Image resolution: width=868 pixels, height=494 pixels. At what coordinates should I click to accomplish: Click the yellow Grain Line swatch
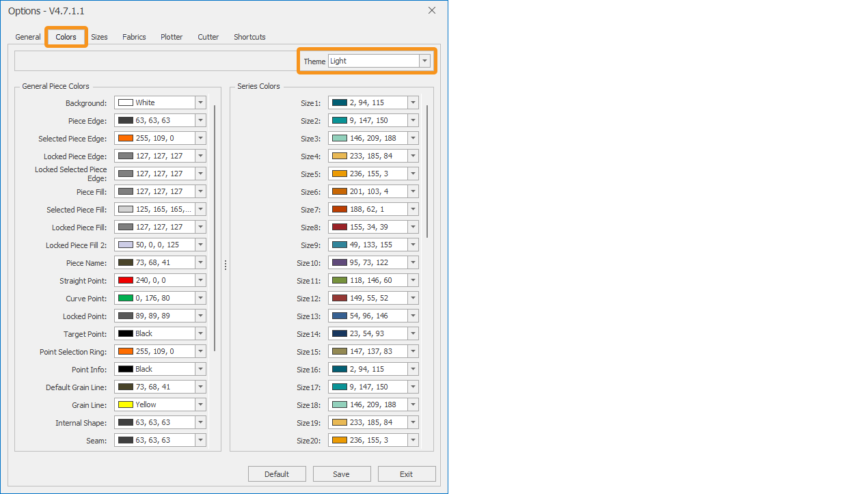[x=126, y=404]
